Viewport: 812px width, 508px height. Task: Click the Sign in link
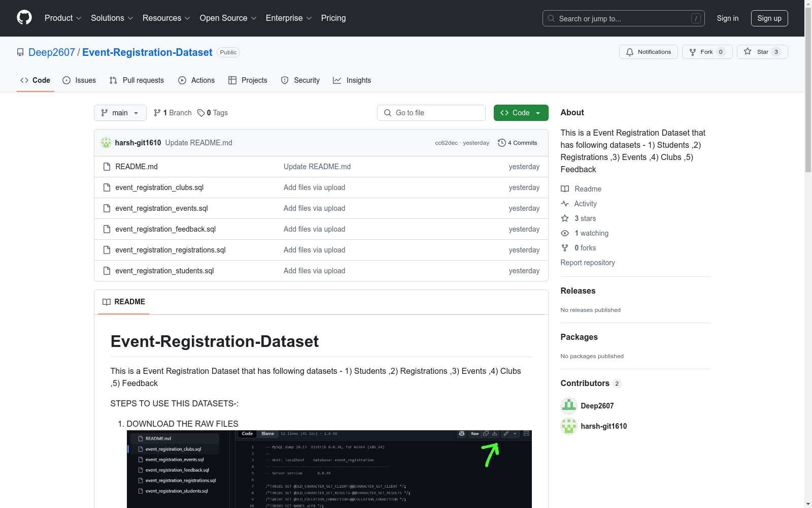pyautogui.click(x=728, y=18)
